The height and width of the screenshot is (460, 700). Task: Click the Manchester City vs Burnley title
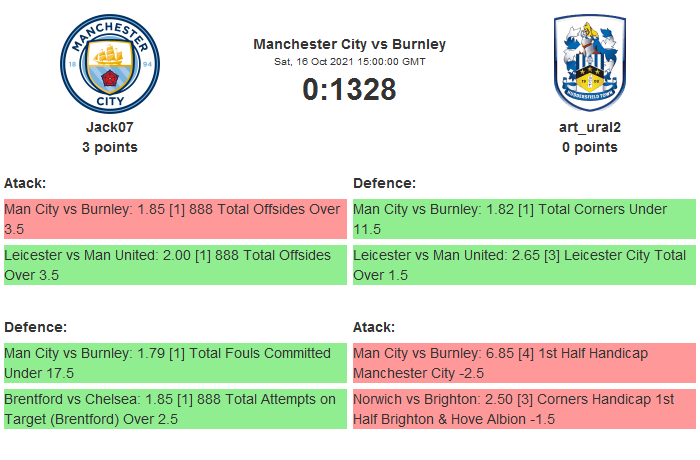[349, 44]
